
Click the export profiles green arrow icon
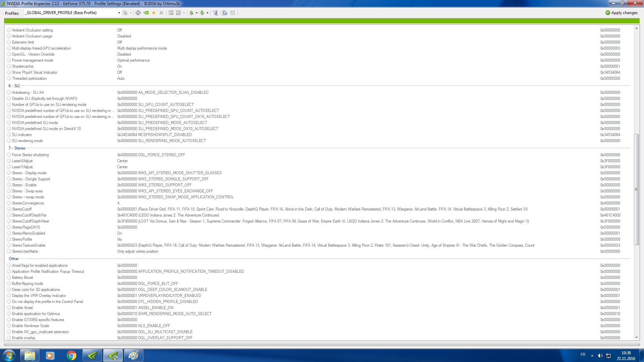191,13
